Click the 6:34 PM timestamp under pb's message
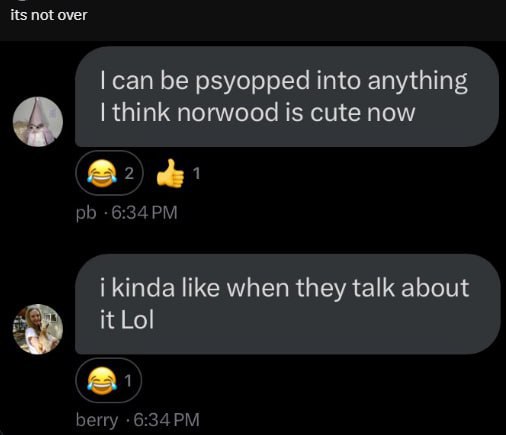This screenshot has height=435, width=506. coord(144,212)
